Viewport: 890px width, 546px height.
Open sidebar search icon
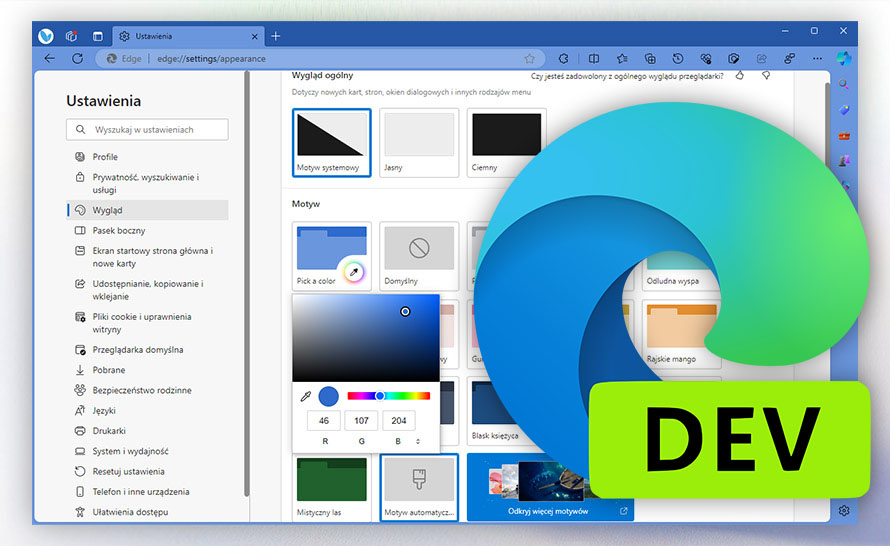click(x=844, y=85)
